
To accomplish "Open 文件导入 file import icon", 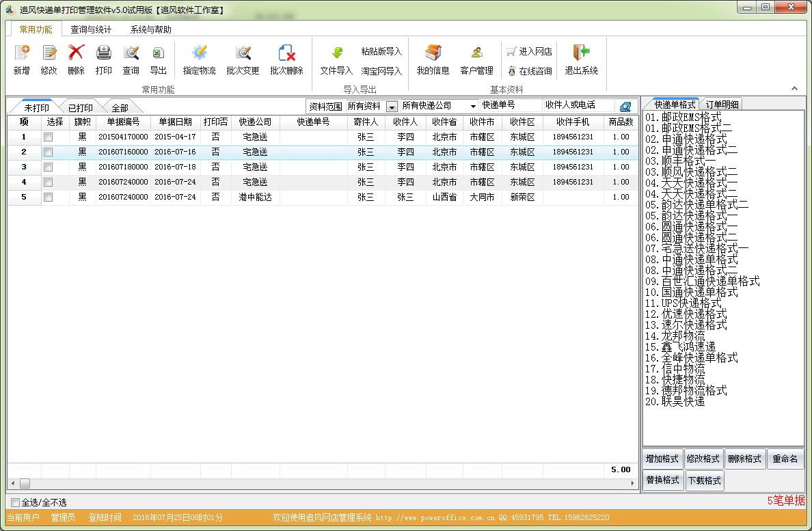I will pyautogui.click(x=336, y=53).
